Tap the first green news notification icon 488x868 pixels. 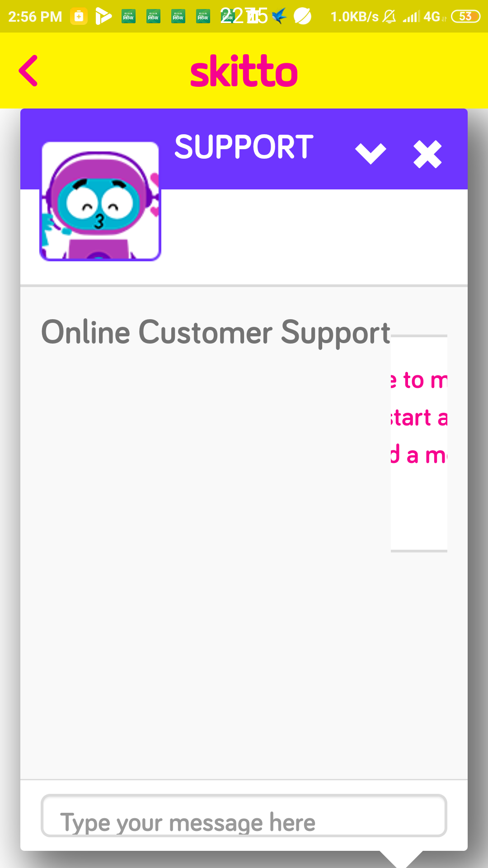pos(129,17)
